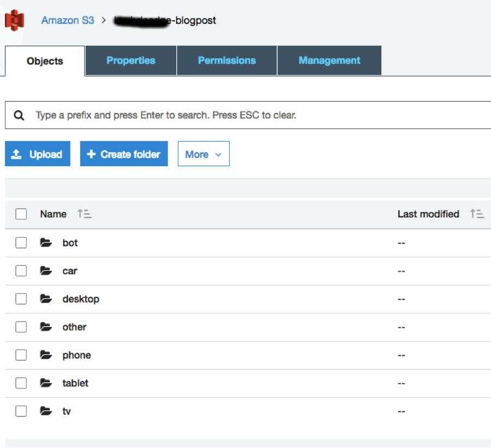Open the bot folder name
Viewport: 491px width, 448px height.
coord(70,243)
